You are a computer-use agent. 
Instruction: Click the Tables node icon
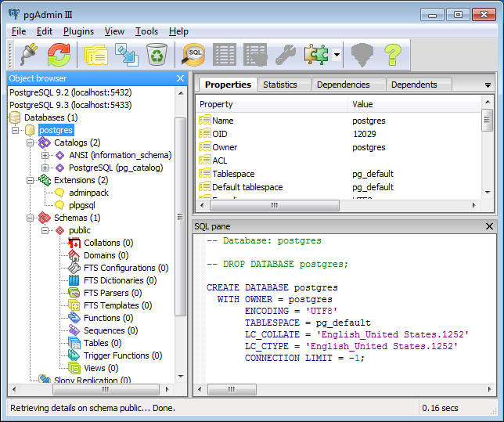(74, 343)
